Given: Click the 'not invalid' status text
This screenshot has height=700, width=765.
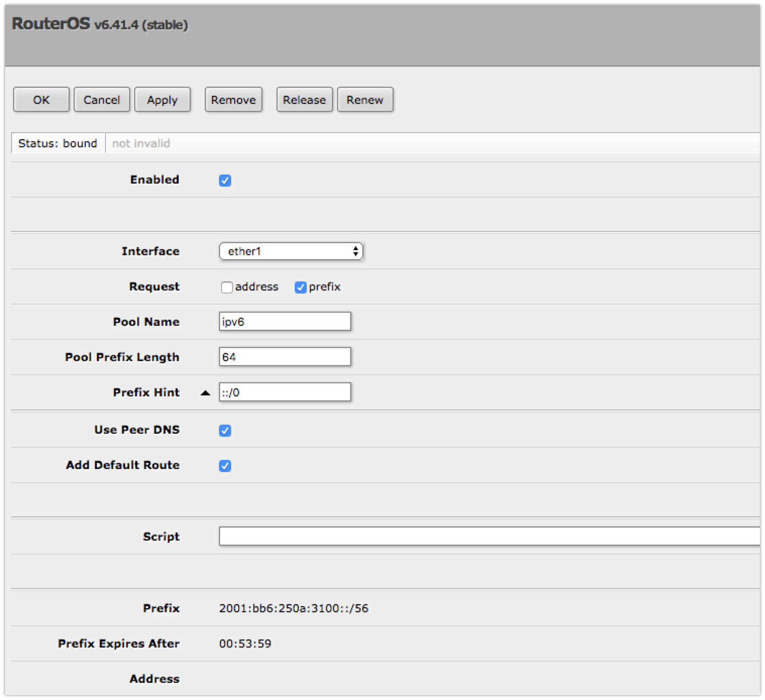Looking at the screenshot, I should tap(141, 143).
